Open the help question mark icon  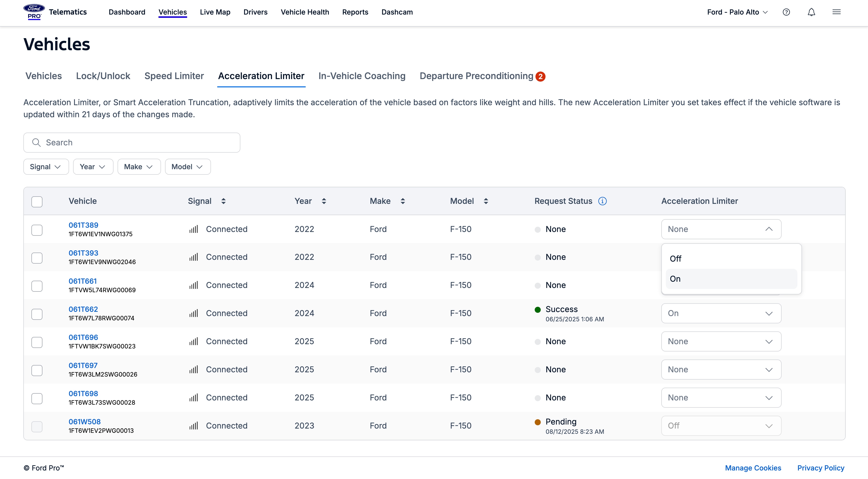click(786, 12)
